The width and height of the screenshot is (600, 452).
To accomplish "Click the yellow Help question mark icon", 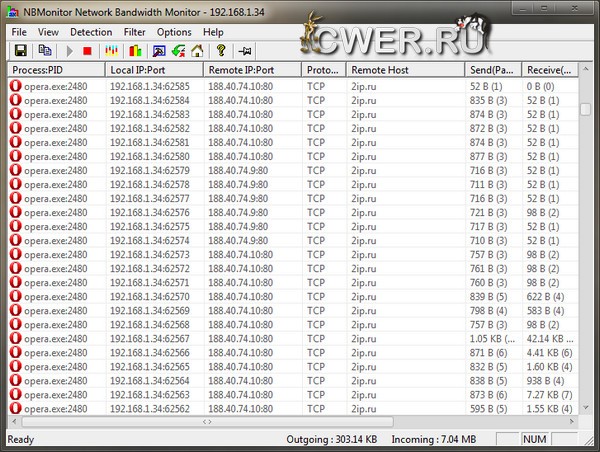I will [221, 50].
